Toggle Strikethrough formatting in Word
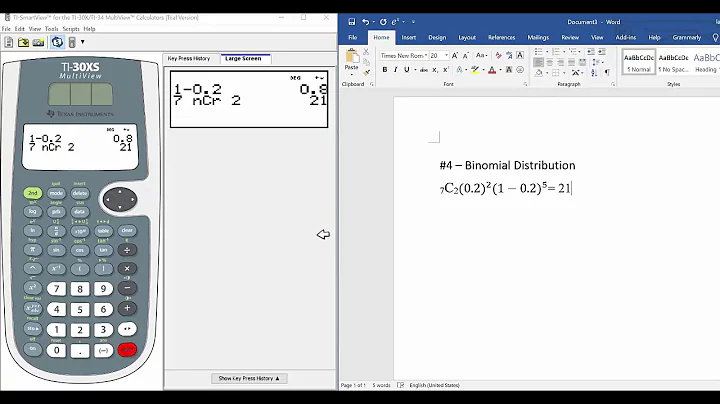720x404 pixels. pos(424,70)
